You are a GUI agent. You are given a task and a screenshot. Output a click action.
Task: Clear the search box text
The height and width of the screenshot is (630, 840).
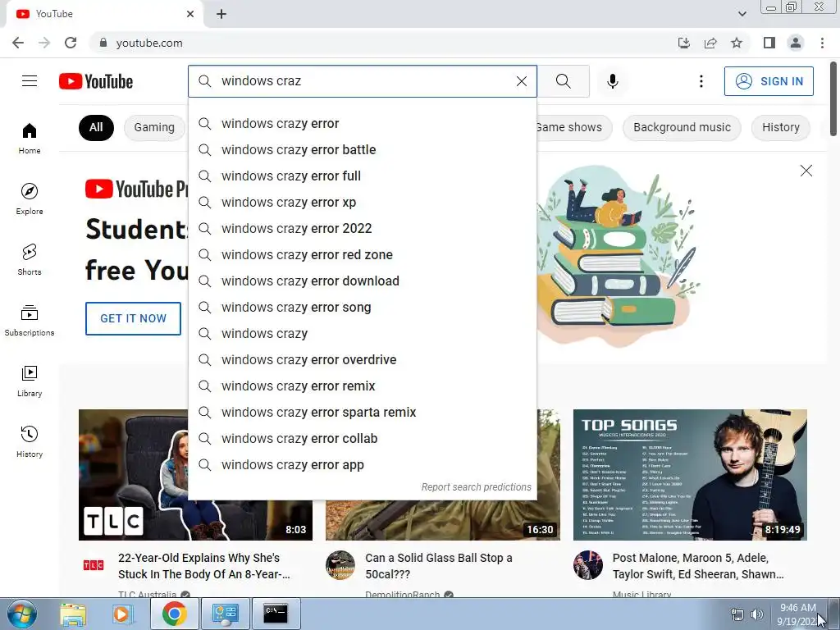tap(521, 81)
